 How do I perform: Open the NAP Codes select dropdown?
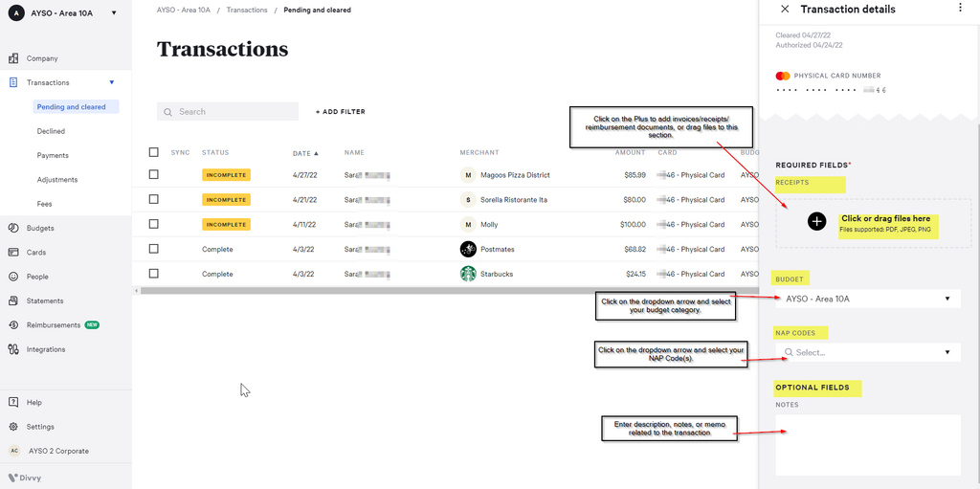tap(947, 352)
